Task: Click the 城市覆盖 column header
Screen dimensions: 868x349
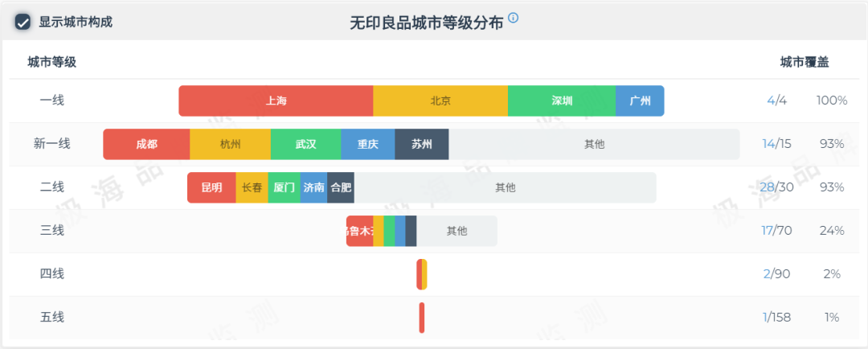Action: pyautogui.click(x=805, y=62)
